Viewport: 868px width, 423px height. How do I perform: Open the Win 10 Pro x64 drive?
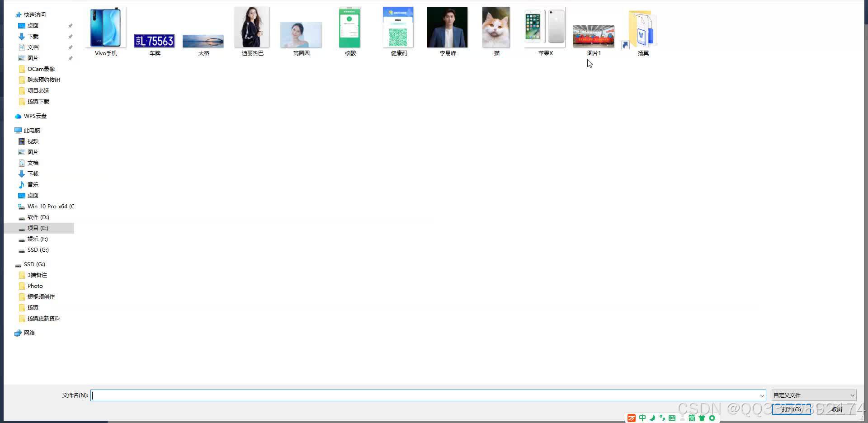coord(51,206)
